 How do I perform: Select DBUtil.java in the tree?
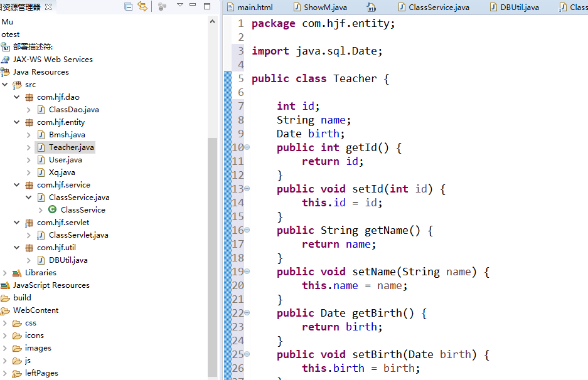68,260
